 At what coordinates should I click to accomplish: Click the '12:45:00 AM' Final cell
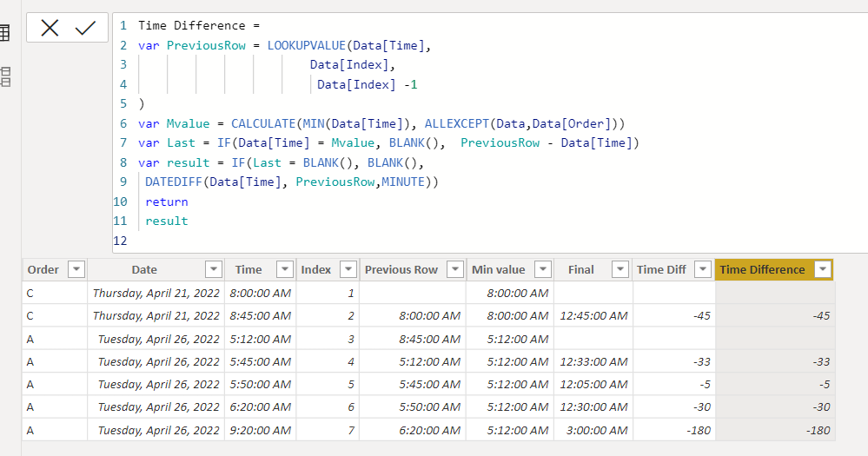tap(593, 315)
